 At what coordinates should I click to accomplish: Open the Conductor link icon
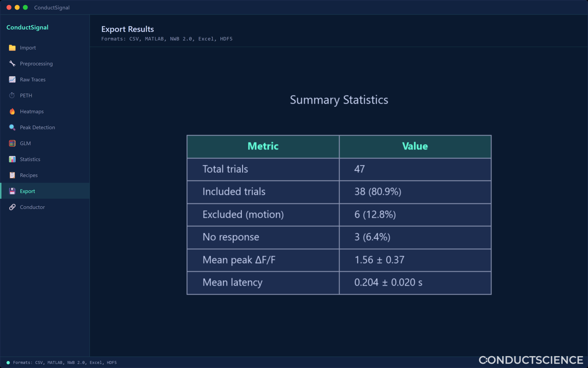pos(12,207)
